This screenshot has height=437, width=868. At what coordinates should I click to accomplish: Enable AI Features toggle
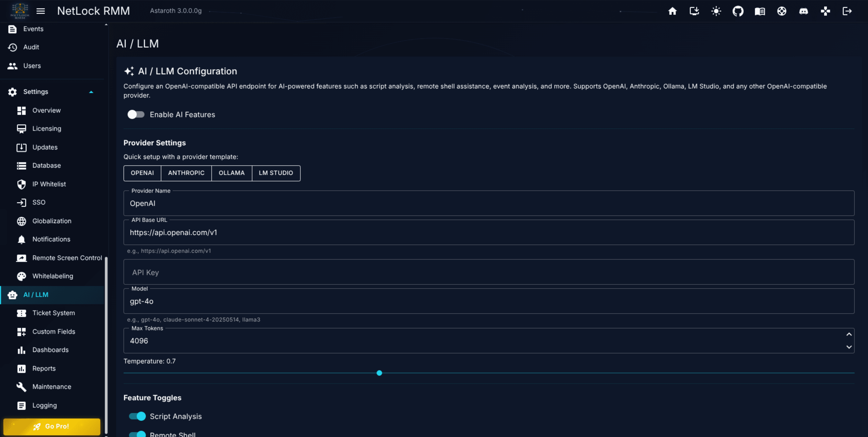(136, 114)
